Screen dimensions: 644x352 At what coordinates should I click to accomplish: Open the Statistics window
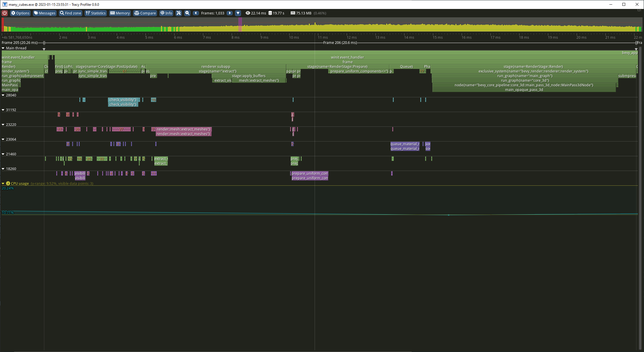[96, 13]
